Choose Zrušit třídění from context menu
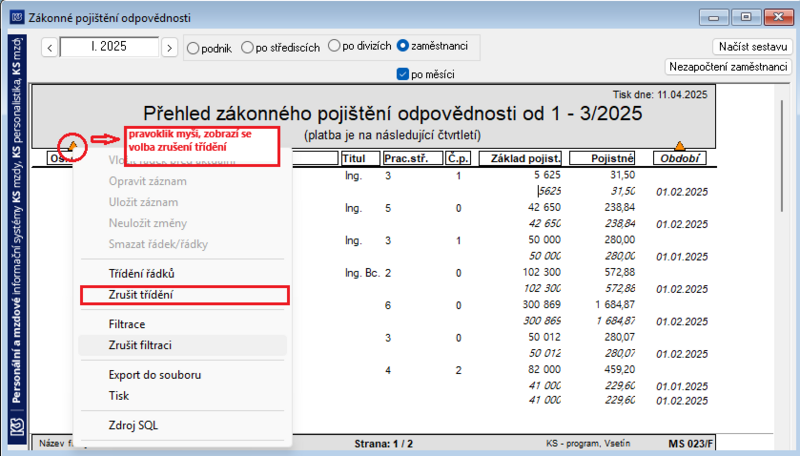 [x=185, y=295]
